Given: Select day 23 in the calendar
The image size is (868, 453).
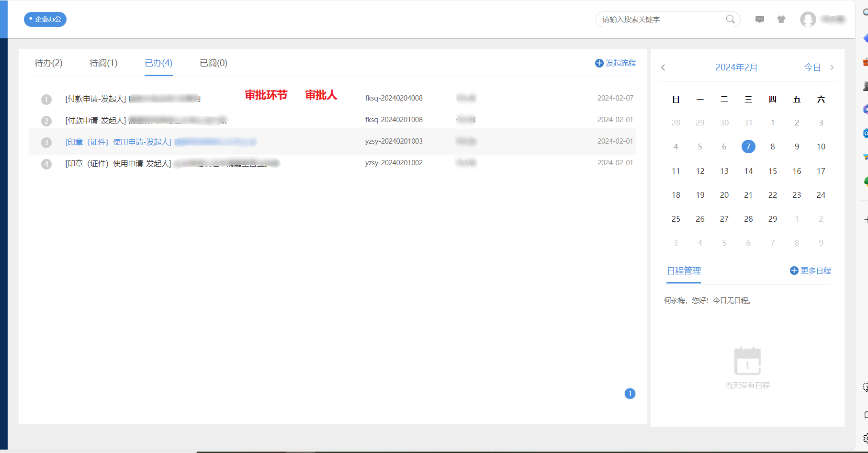Looking at the screenshot, I should [x=797, y=195].
